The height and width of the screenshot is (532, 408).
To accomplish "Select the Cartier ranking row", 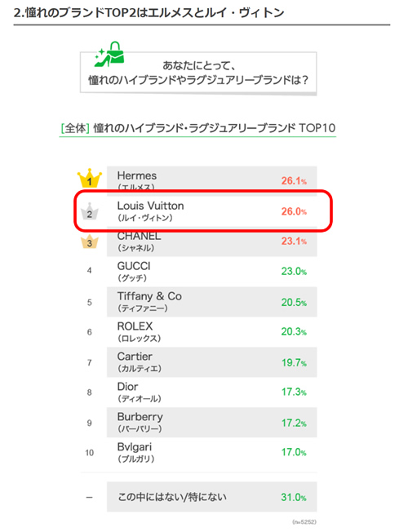I will (x=212, y=362).
